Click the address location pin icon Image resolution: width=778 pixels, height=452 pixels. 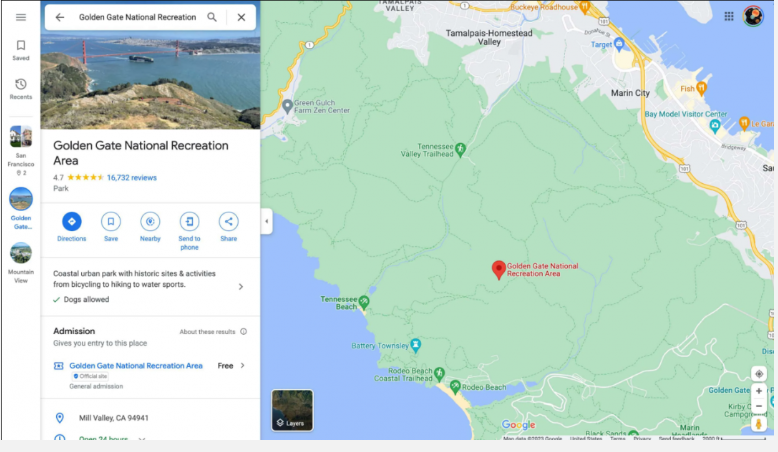click(x=60, y=418)
